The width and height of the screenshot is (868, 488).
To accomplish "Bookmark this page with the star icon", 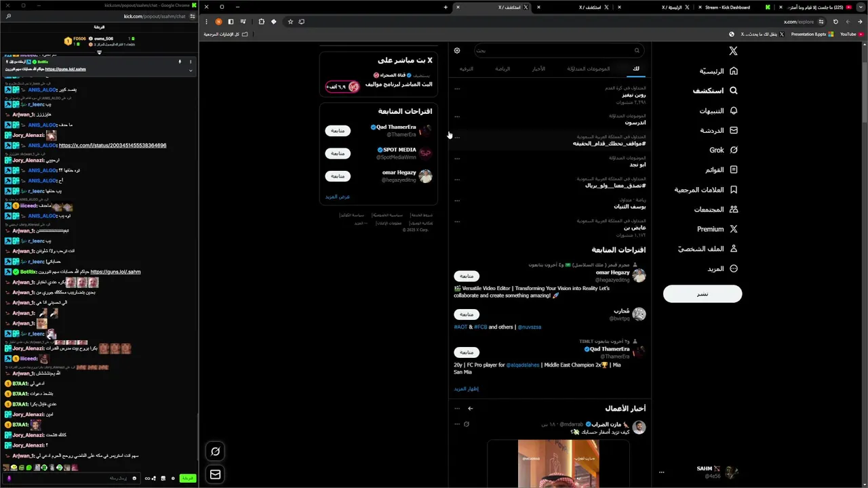I will point(290,22).
